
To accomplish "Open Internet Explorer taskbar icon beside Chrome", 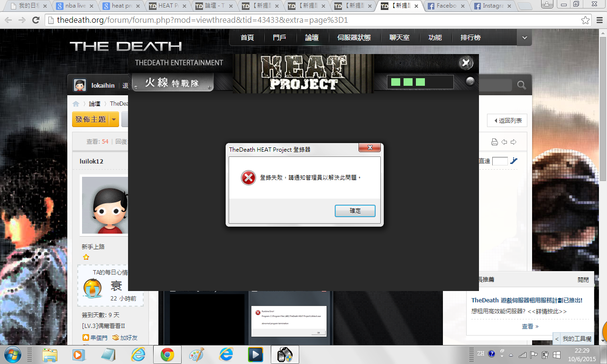I will 138,355.
